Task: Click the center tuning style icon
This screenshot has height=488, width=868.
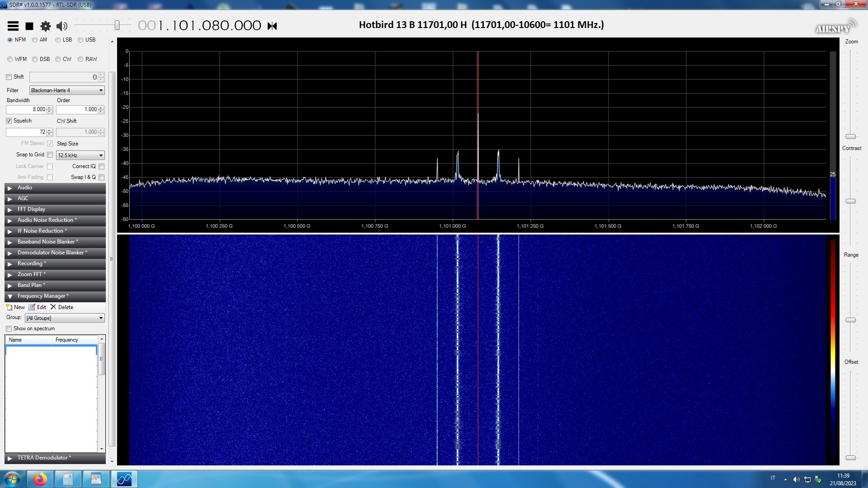Action: click(272, 26)
